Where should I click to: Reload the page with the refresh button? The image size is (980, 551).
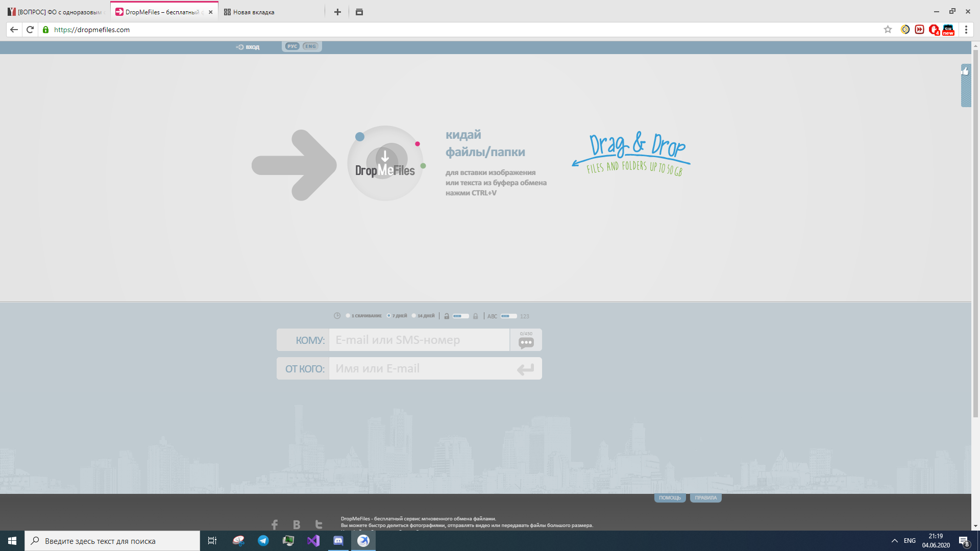coord(30,30)
